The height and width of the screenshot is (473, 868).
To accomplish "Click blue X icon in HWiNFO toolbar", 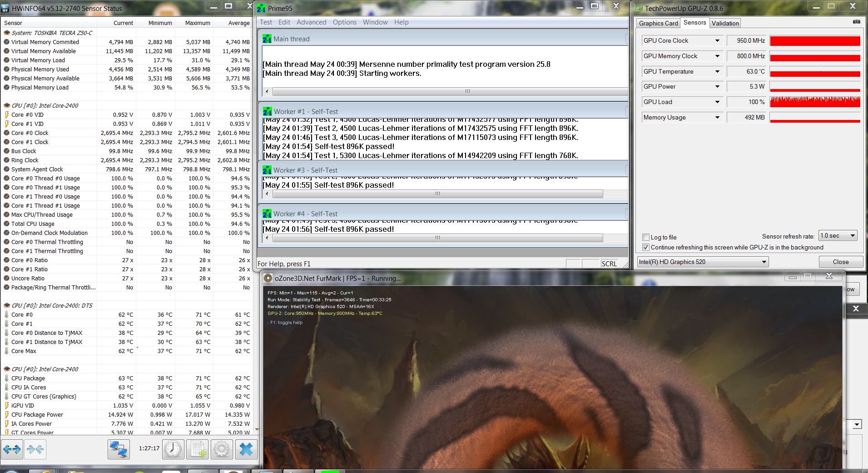I will (x=246, y=449).
